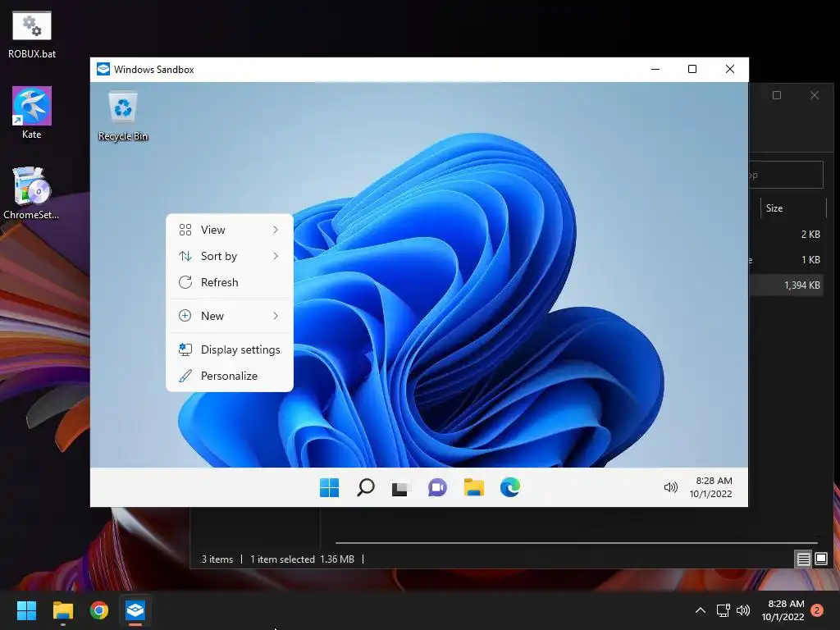This screenshot has width=840, height=630.
Task: Click Windows Sandbox icon in host taskbar
Action: [135, 610]
